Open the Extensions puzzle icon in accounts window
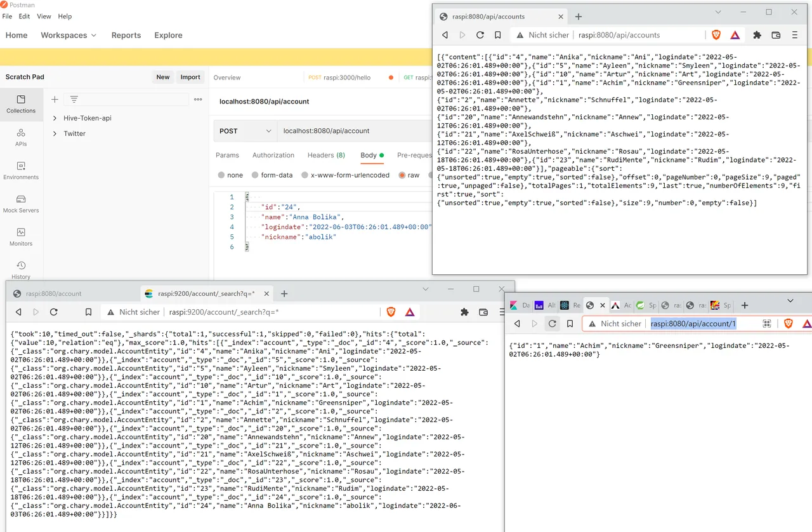The height and width of the screenshot is (532, 812). click(x=757, y=35)
